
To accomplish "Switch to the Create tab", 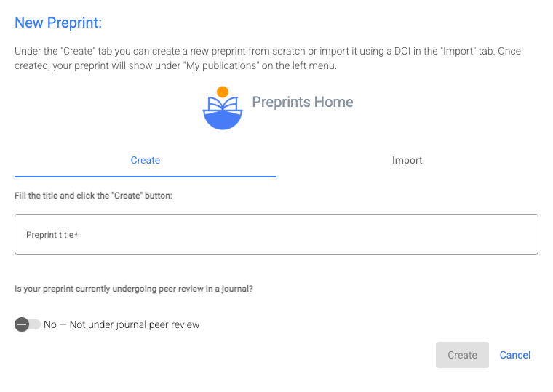I will click(x=146, y=160).
